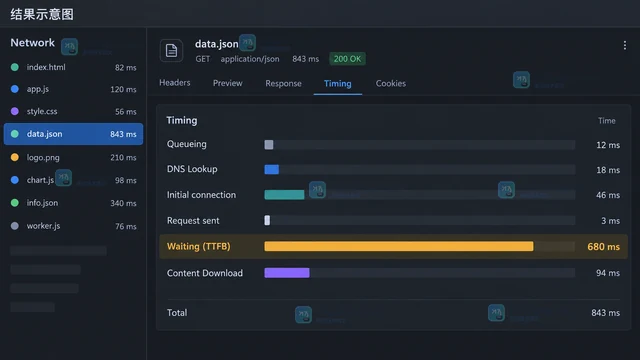Select the data.json request row
640x360 pixels.
click(73, 134)
